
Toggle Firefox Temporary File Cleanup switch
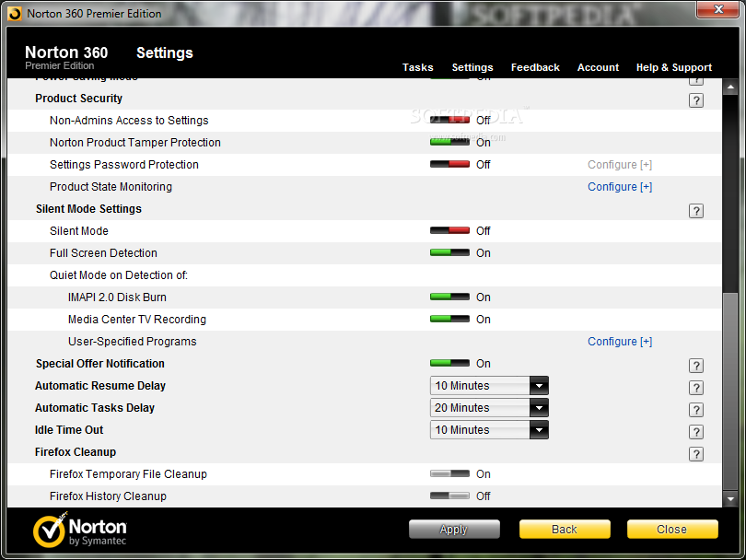[x=449, y=474]
